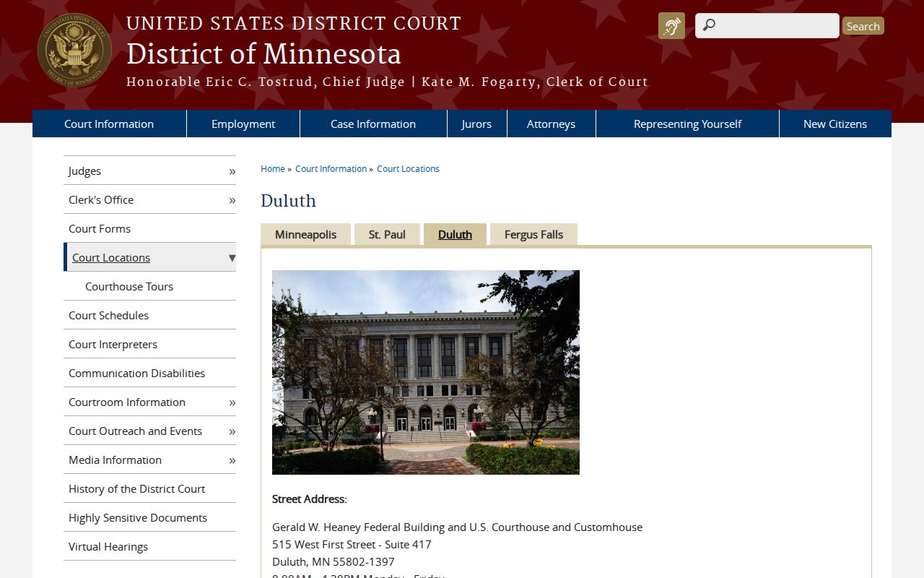
Task: Click the magnifier icon in search box
Action: point(709,26)
